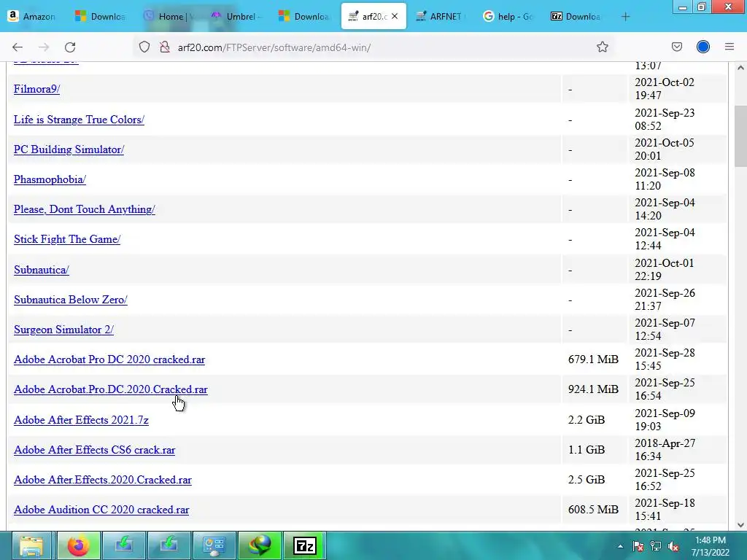Switch to the ARFNET tab
This screenshot has width=747, height=560.
(441, 16)
